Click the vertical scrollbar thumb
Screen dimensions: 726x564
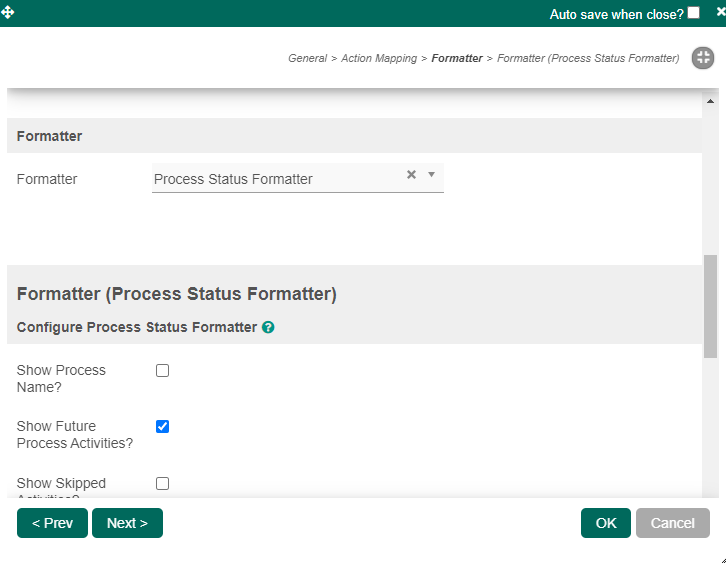tap(710, 305)
